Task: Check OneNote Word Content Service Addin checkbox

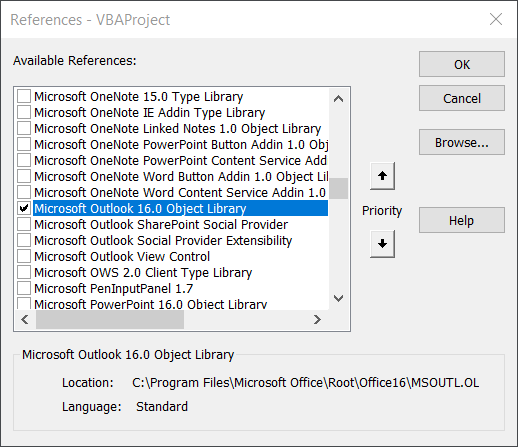Action: click(x=24, y=192)
